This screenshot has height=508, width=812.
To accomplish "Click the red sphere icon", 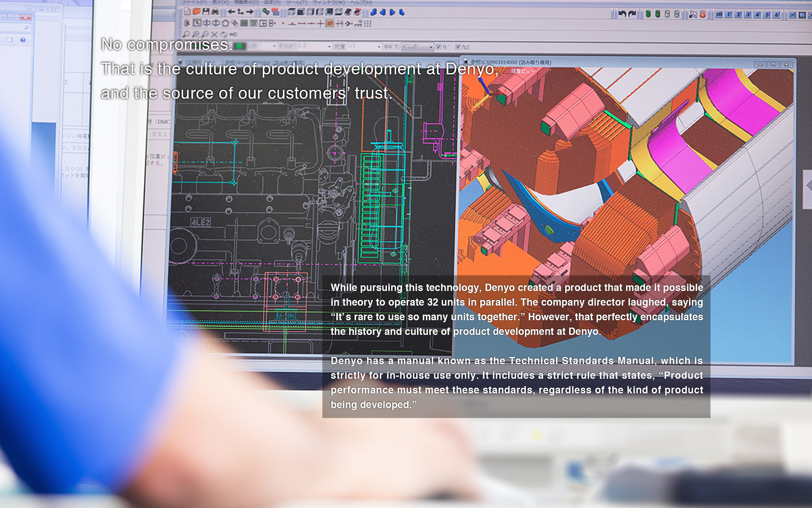I will point(703,15).
